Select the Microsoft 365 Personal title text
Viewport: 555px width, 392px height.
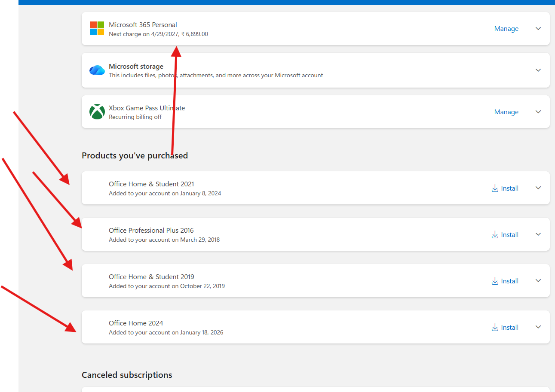click(x=143, y=24)
